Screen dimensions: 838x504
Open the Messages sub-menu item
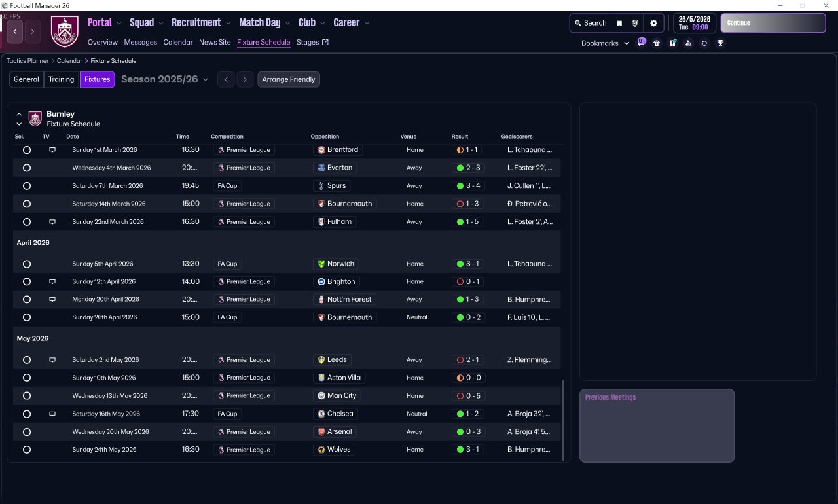141,42
